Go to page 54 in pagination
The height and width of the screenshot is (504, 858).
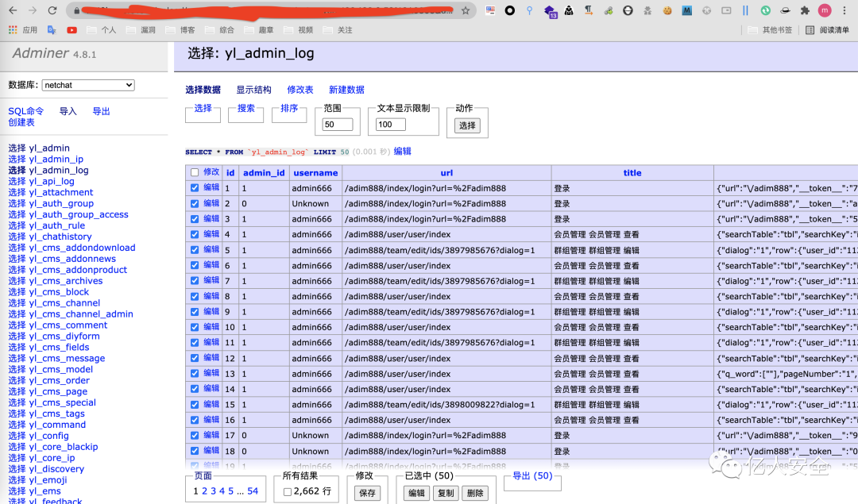pos(253,491)
